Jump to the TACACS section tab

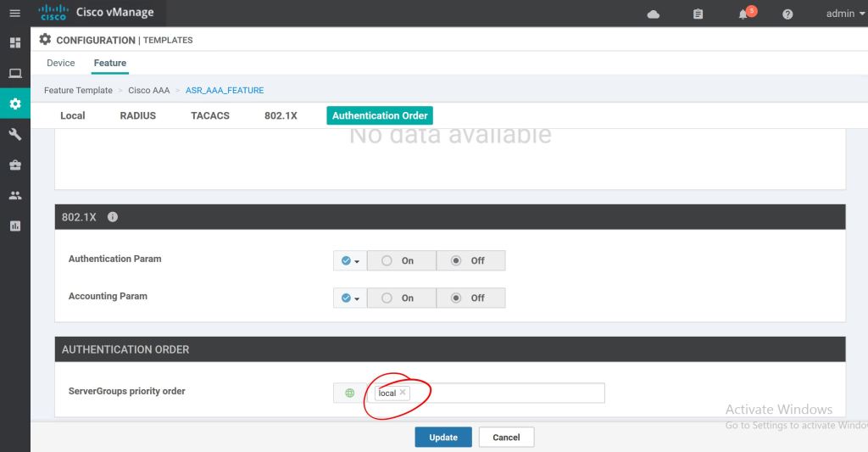click(210, 115)
